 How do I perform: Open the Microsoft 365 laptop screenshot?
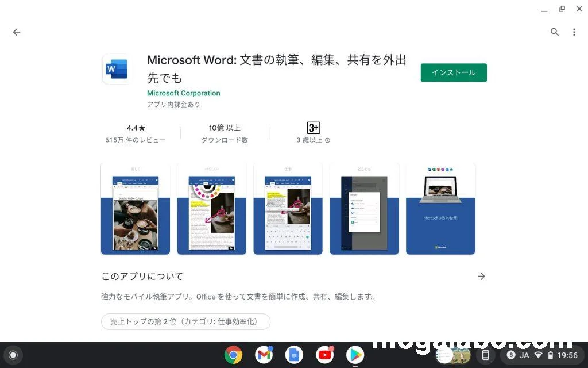point(440,209)
